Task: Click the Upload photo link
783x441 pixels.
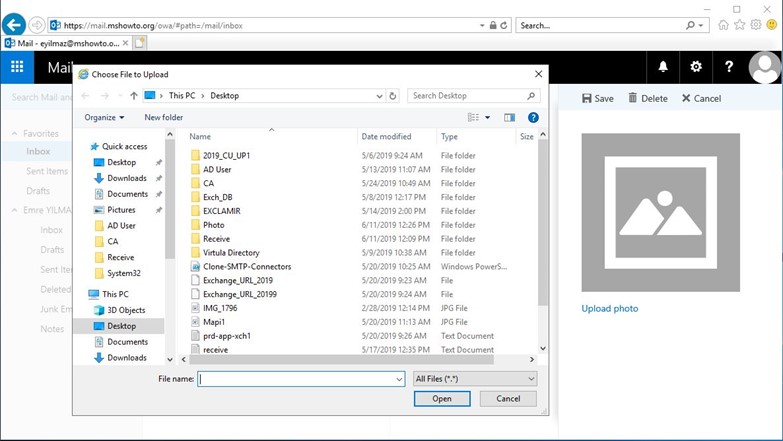Action: click(x=610, y=308)
